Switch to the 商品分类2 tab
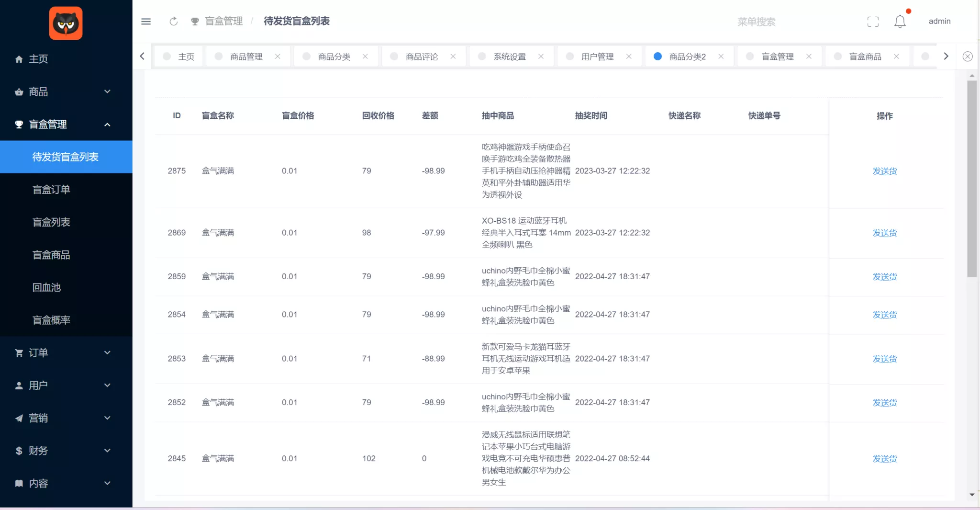 click(x=687, y=57)
